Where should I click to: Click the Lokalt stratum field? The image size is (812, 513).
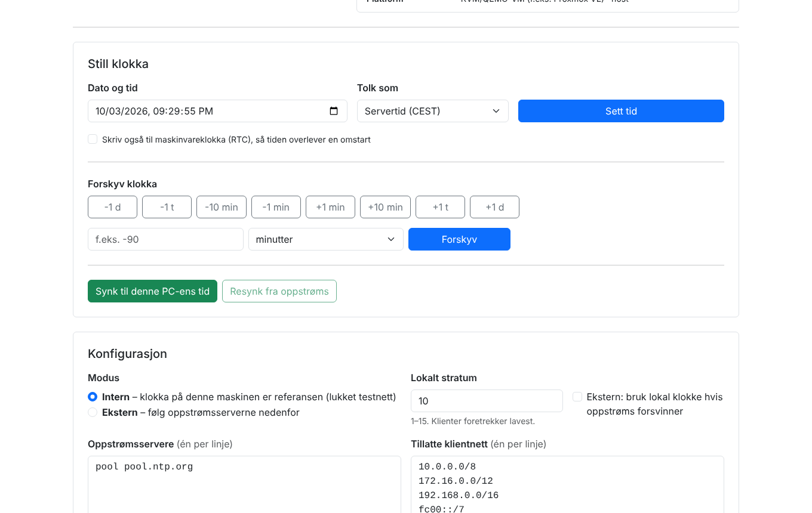tap(487, 401)
